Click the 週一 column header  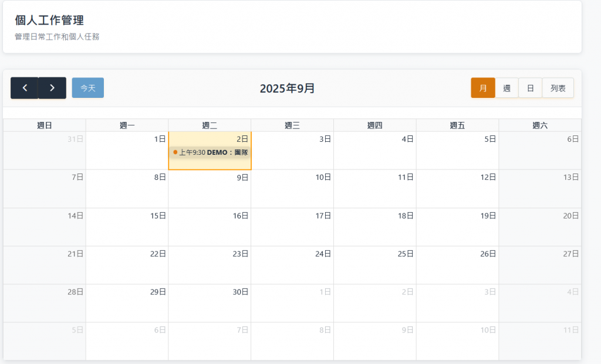tap(127, 125)
